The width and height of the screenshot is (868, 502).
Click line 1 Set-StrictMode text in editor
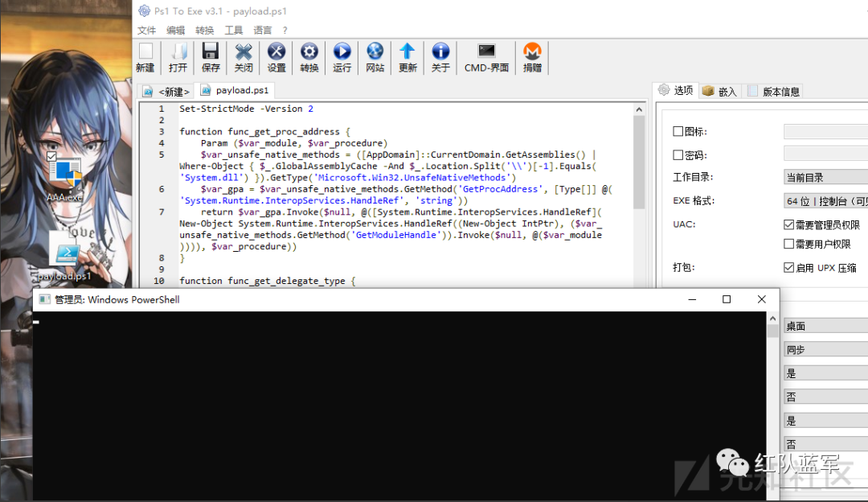247,109
